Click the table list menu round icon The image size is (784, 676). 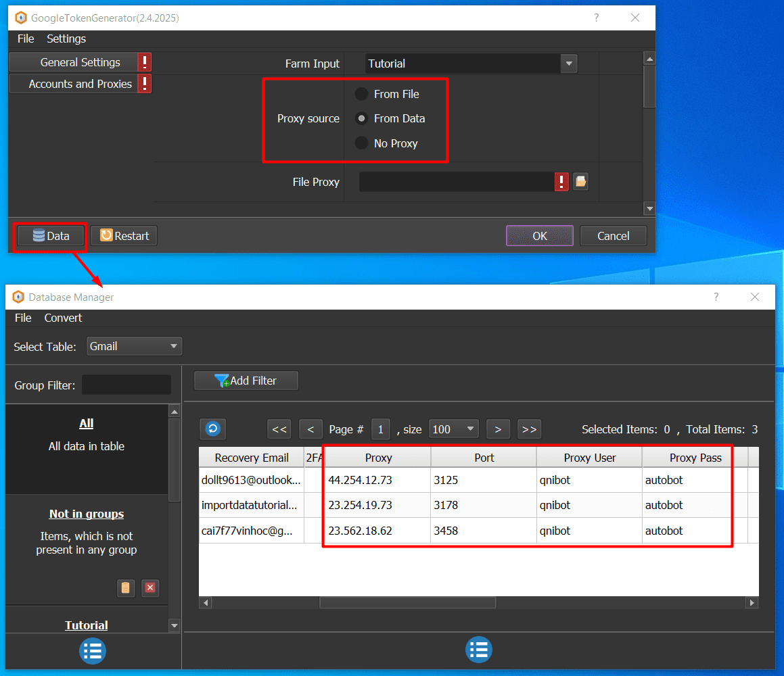tap(478, 650)
